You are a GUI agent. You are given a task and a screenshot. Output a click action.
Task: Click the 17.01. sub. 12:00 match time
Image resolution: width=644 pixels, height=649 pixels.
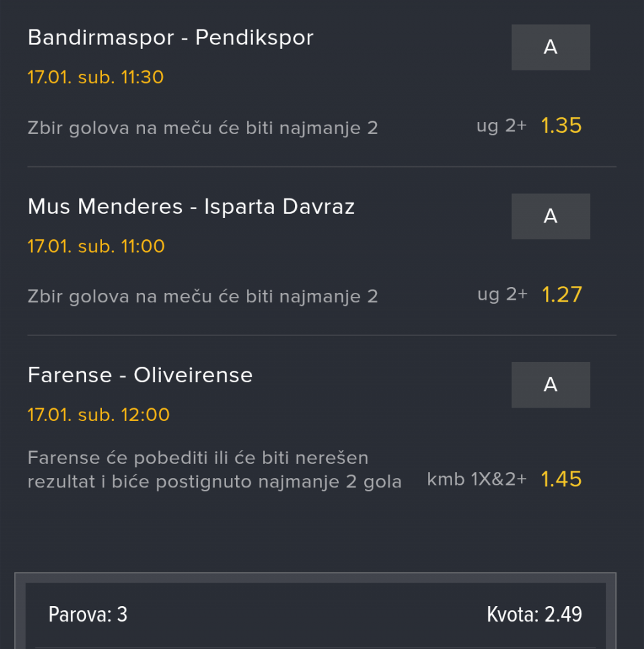(x=99, y=414)
